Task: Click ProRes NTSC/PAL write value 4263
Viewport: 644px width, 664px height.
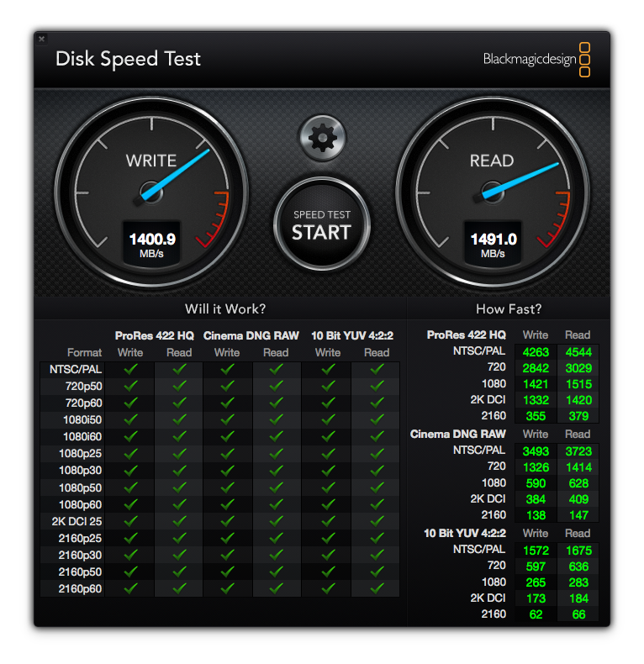Action: tap(536, 352)
